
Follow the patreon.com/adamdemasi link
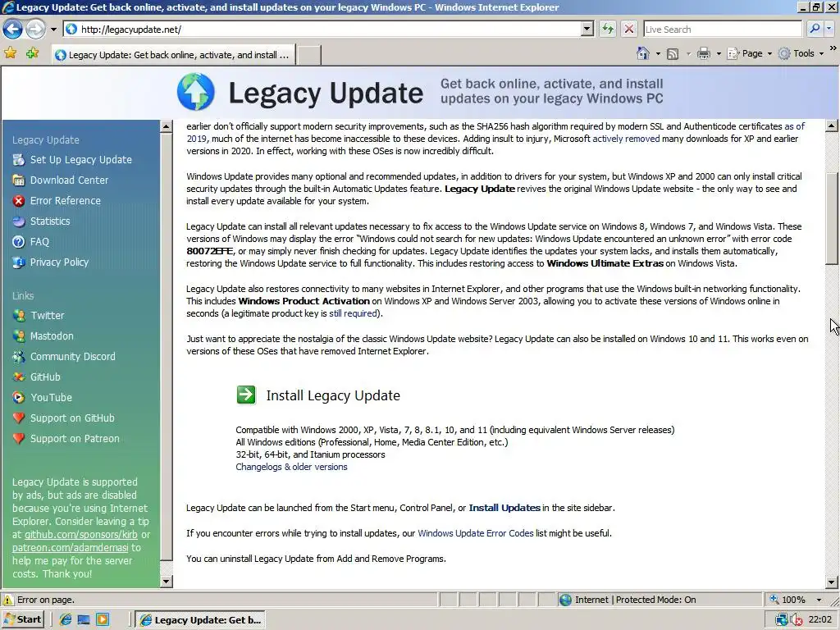[x=71, y=547]
